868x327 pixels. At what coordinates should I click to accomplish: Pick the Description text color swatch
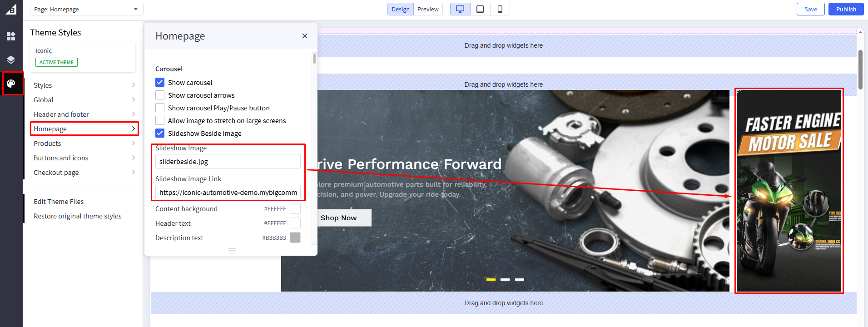pyautogui.click(x=295, y=238)
